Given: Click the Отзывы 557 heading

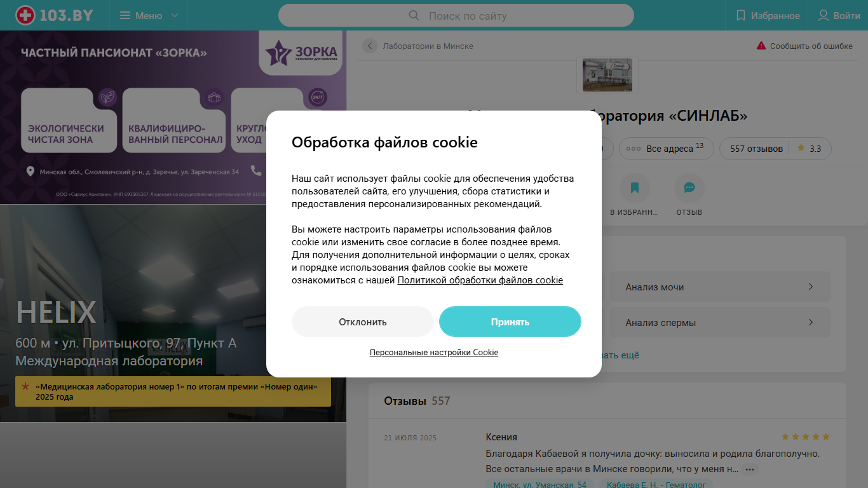Looking at the screenshot, I should pyautogui.click(x=417, y=401).
